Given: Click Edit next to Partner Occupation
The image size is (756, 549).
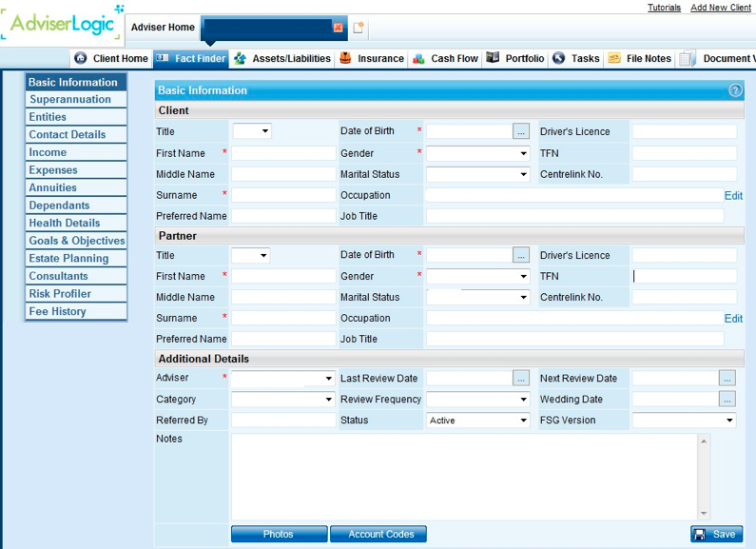Looking at the screenshot, I should 733,319.
